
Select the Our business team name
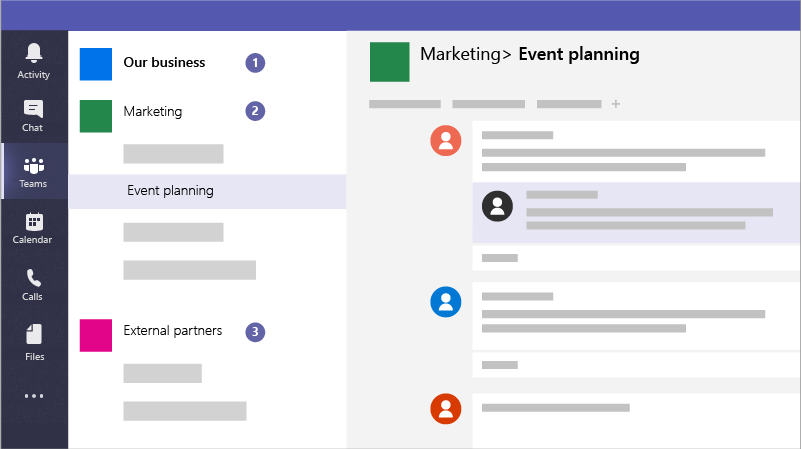(x=164, y=62)
